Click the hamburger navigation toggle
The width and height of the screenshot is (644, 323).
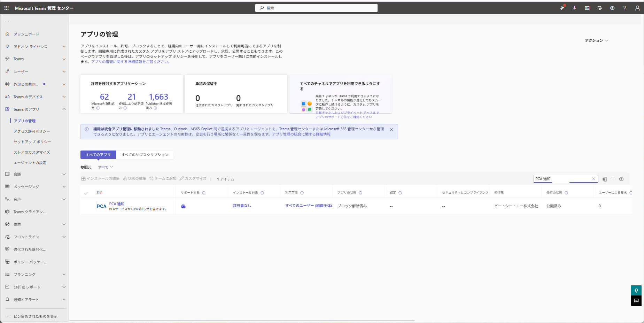pyautogui.click(x=7, y=21)
